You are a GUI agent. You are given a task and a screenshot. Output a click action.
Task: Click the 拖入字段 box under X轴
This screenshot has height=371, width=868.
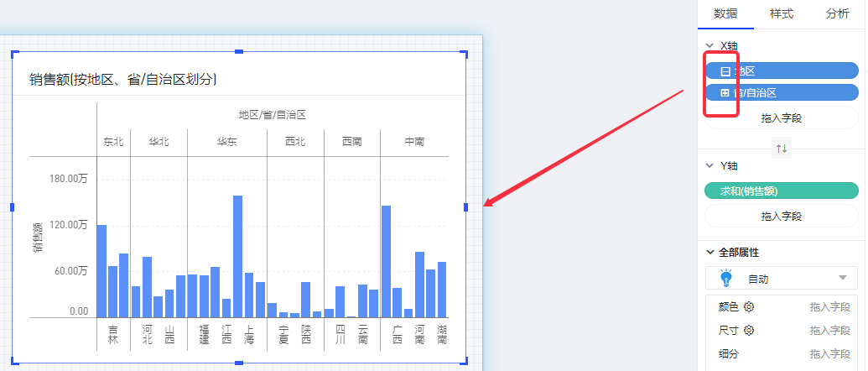tap(782, 118)
